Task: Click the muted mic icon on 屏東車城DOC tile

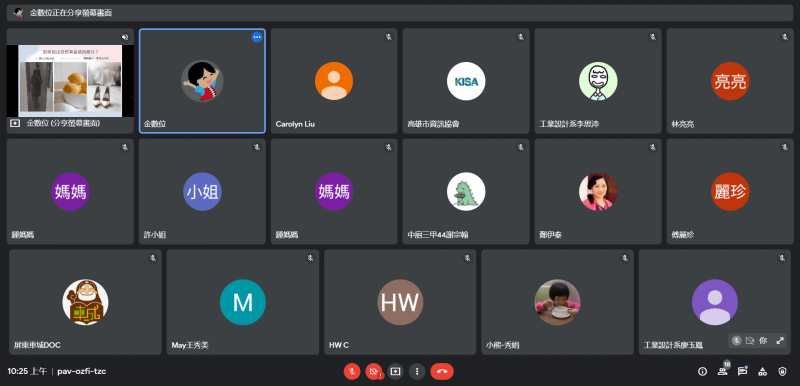Action: click(153, 258)
